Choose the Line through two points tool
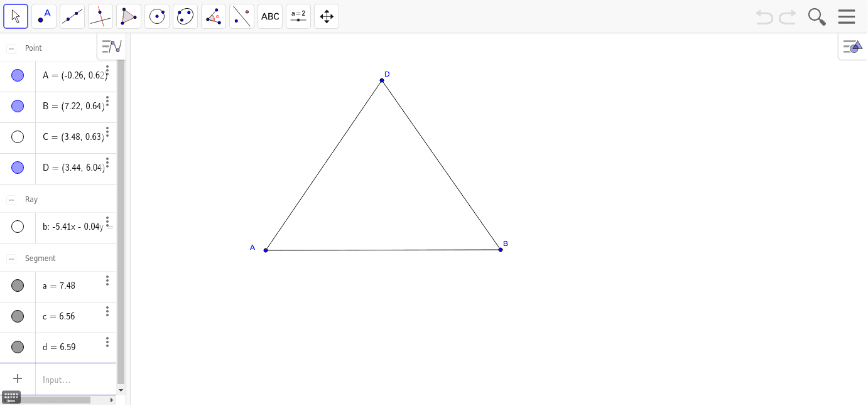The height and width of the screenshot is (406, 868). (72, 16)
